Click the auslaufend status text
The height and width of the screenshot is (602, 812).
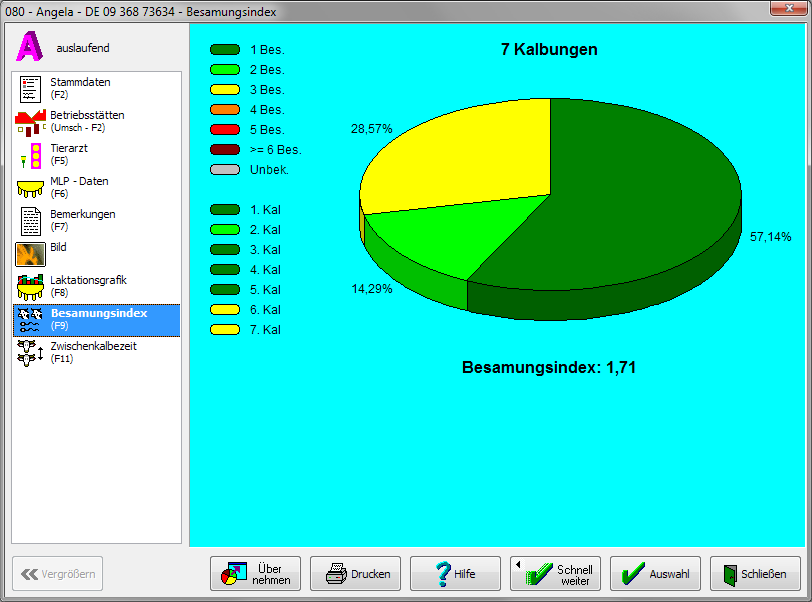[83, 48]
